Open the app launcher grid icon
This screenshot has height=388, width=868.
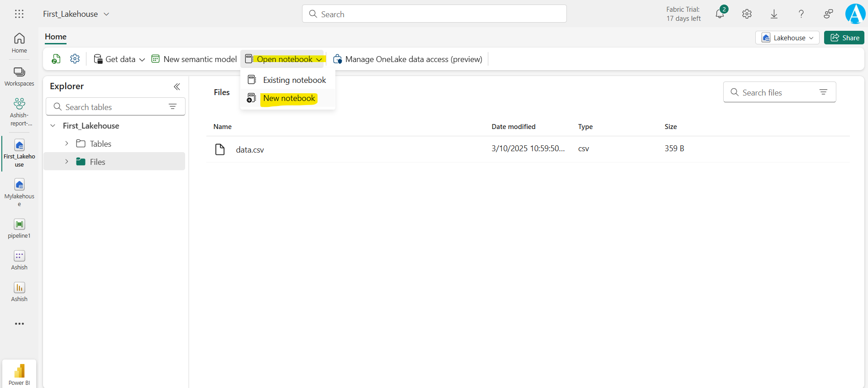(19, 14)
